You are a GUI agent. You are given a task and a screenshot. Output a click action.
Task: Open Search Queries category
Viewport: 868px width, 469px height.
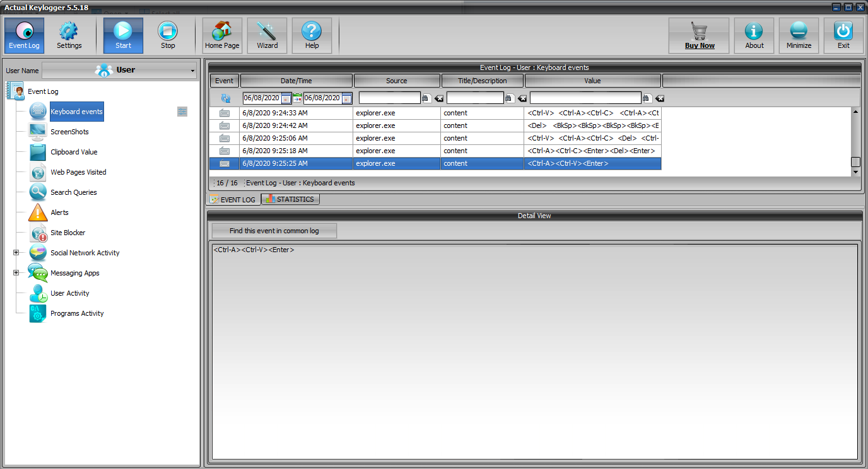point(73,192)
